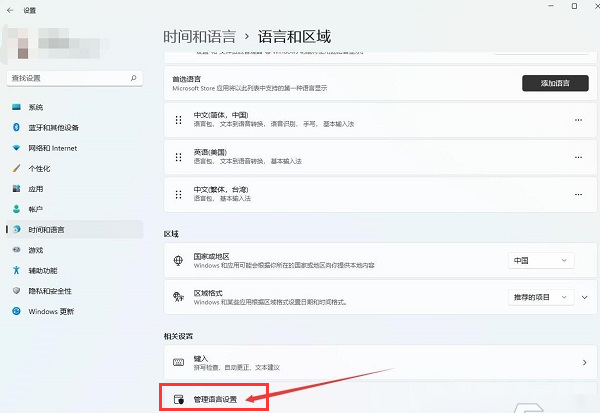
Task: Open the 推荐的项目 regional format dropdown
Action: (541, 297)
